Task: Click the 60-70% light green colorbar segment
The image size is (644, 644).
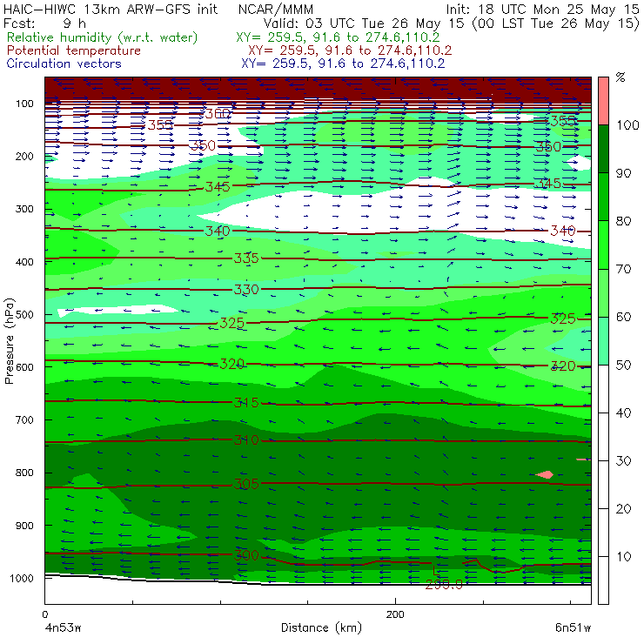Action: (x=603, y=292)
